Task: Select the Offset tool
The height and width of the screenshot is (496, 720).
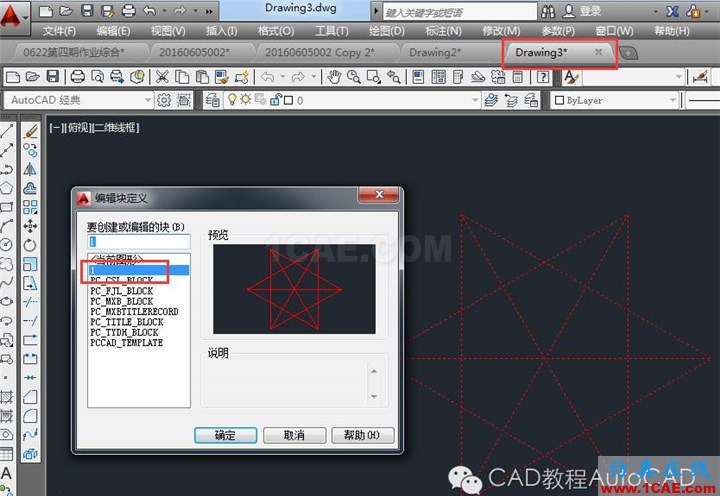Action: click(x=31, y=188)
